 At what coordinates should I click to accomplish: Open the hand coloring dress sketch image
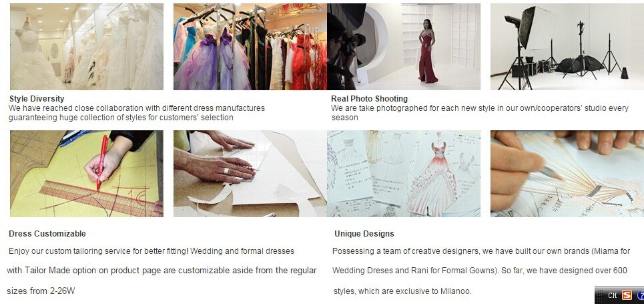(567, 174)
